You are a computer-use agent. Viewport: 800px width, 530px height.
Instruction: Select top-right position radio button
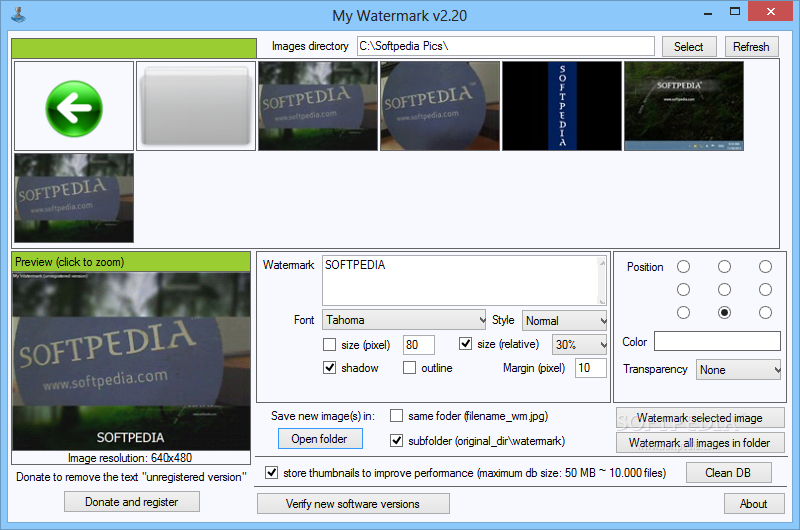[765, 266]
